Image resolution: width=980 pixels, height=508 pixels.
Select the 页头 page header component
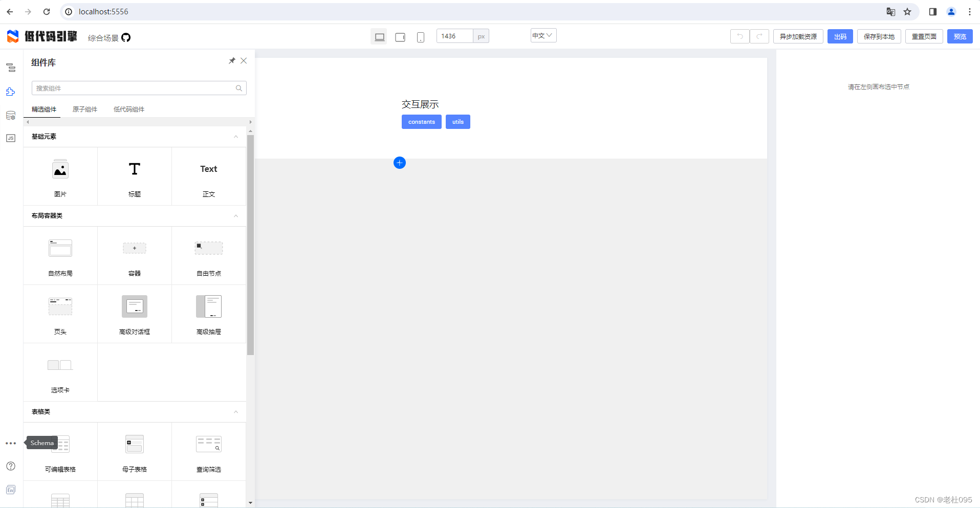[60, 314]
